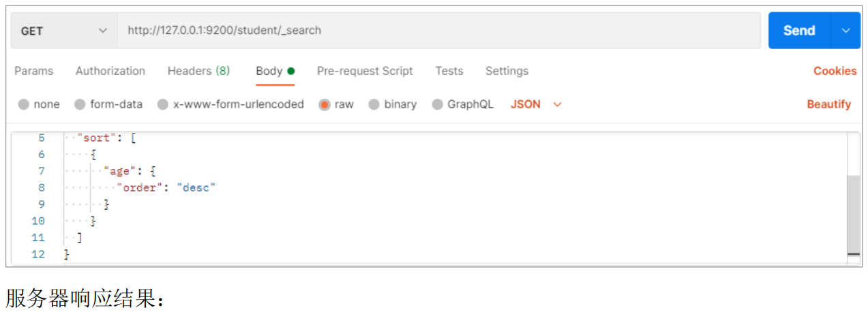
Task: Click the body editor vertical scrollbar
Action: pyautogui.click(x=853, y=215)
